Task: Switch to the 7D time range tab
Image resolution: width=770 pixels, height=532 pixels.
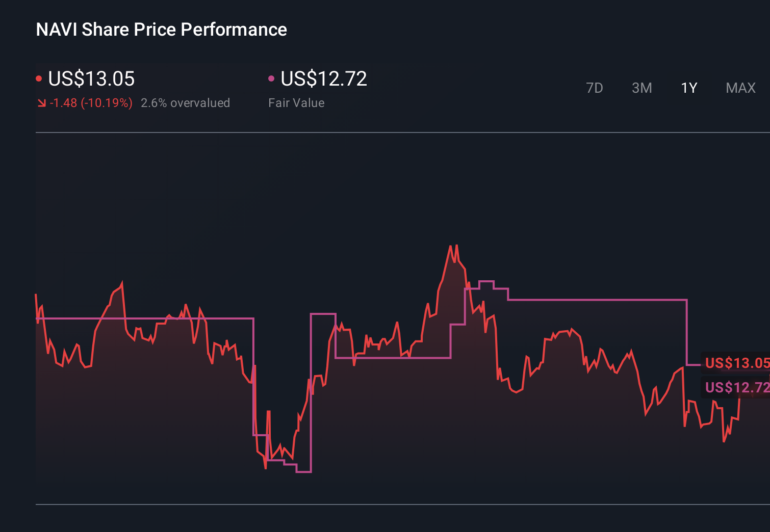Action: [595, 88]
